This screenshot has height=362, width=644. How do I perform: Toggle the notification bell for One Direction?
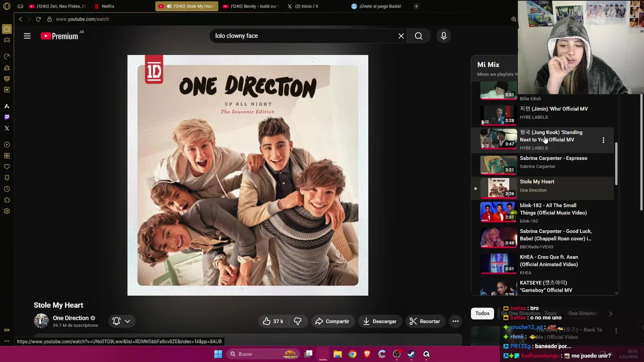[116, 321]
